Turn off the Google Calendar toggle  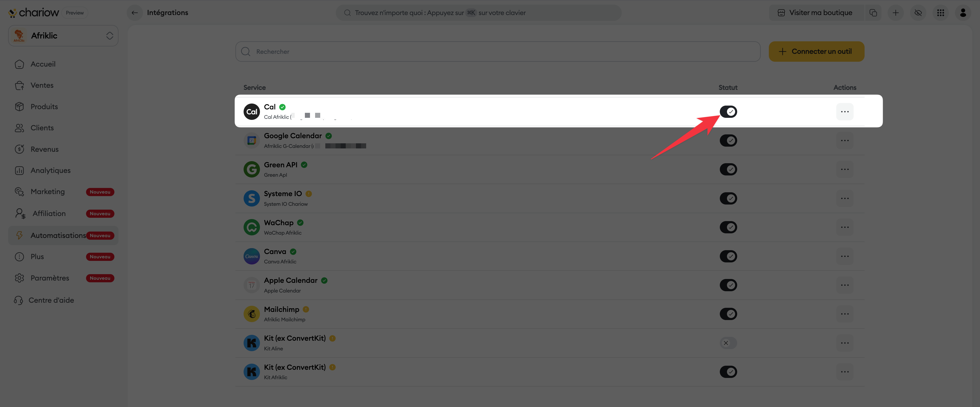click(x=728, y=141)
